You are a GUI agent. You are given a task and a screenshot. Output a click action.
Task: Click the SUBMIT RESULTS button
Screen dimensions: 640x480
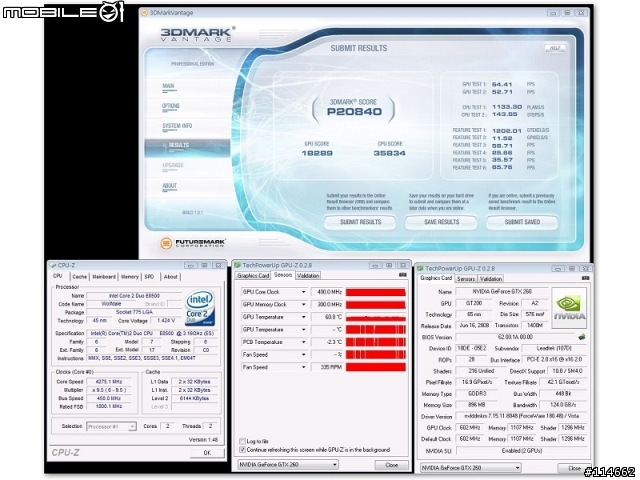click(360, 222)
